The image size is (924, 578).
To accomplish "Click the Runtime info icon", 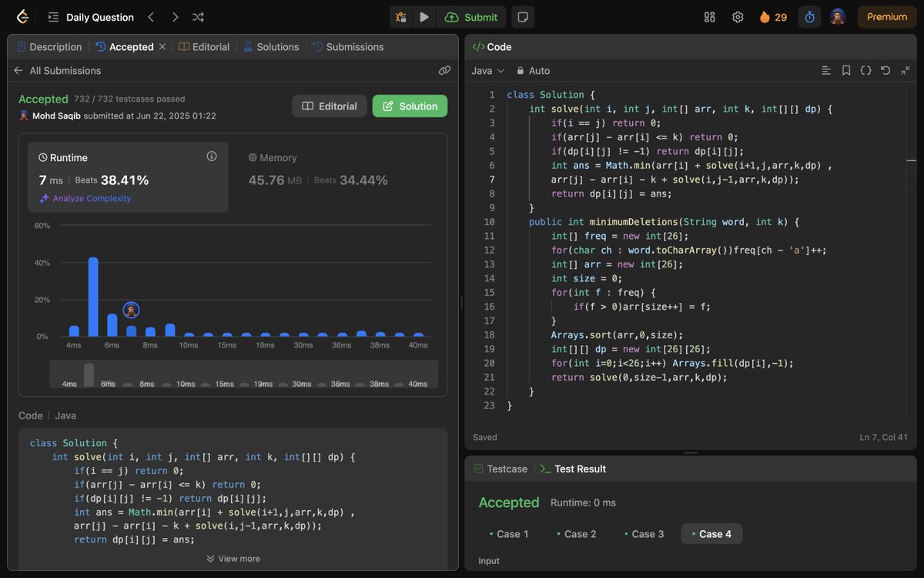I will (x=212, y=156).
